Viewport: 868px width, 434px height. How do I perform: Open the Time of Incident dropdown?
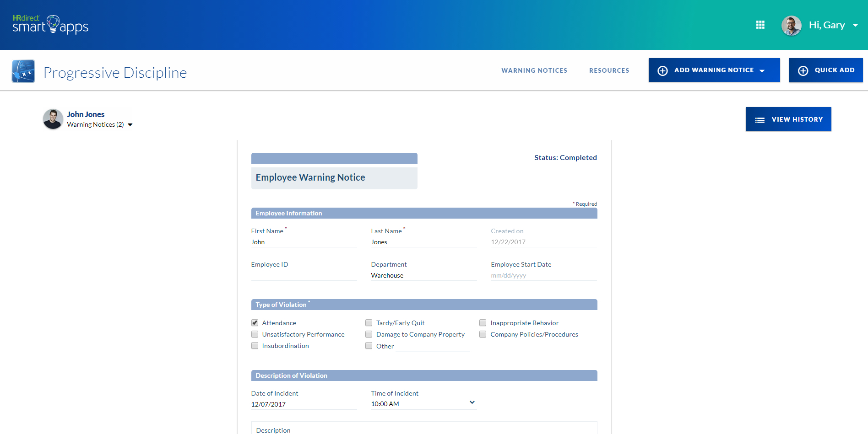pyautogui.click(x=472, y=402)
